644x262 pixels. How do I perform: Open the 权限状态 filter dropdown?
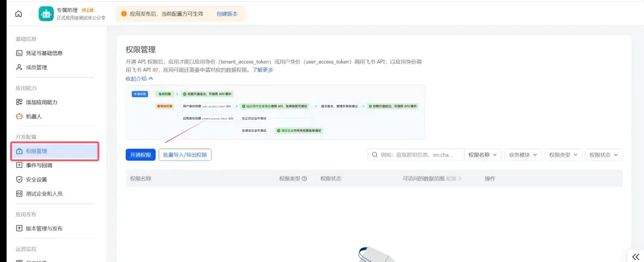point(603,155)
